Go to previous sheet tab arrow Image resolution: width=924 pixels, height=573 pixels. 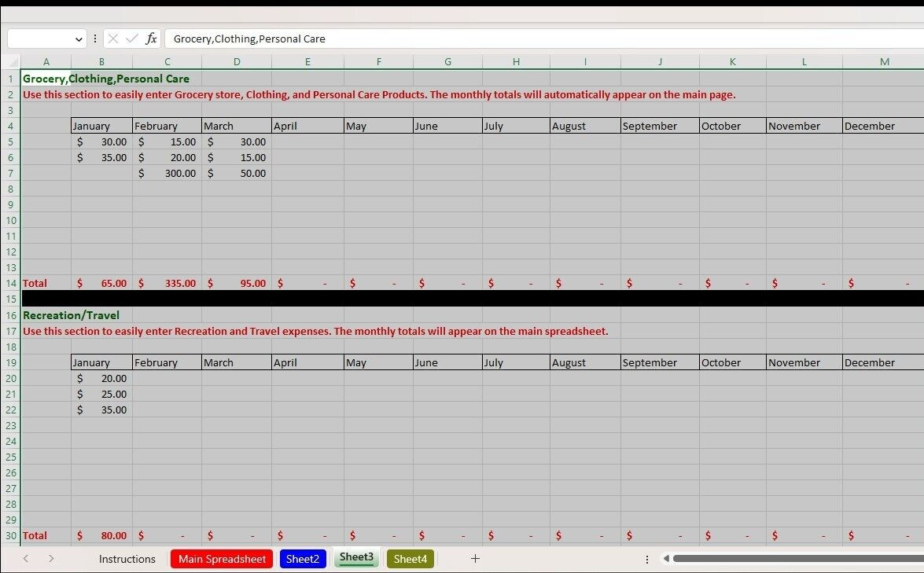(25, 558)
